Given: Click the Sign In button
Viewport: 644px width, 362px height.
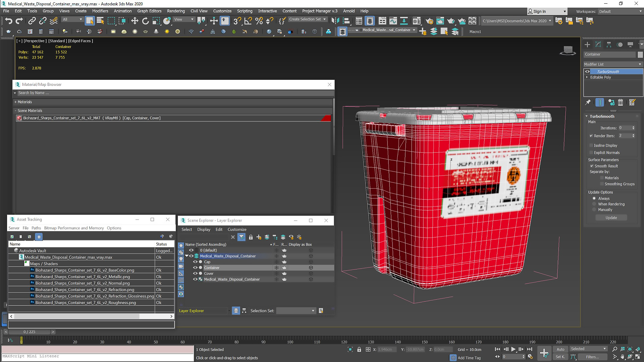Looking at the screenshot, I should click(547, 11).
